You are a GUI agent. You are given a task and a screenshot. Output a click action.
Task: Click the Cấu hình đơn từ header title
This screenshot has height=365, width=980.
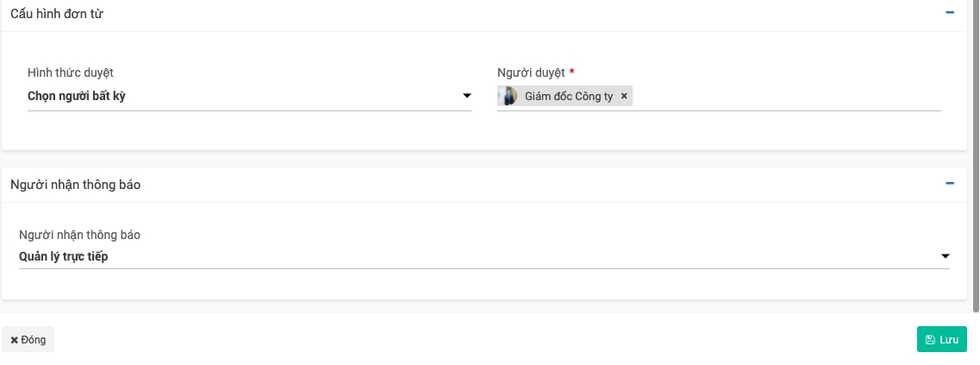tap(57, 14)
